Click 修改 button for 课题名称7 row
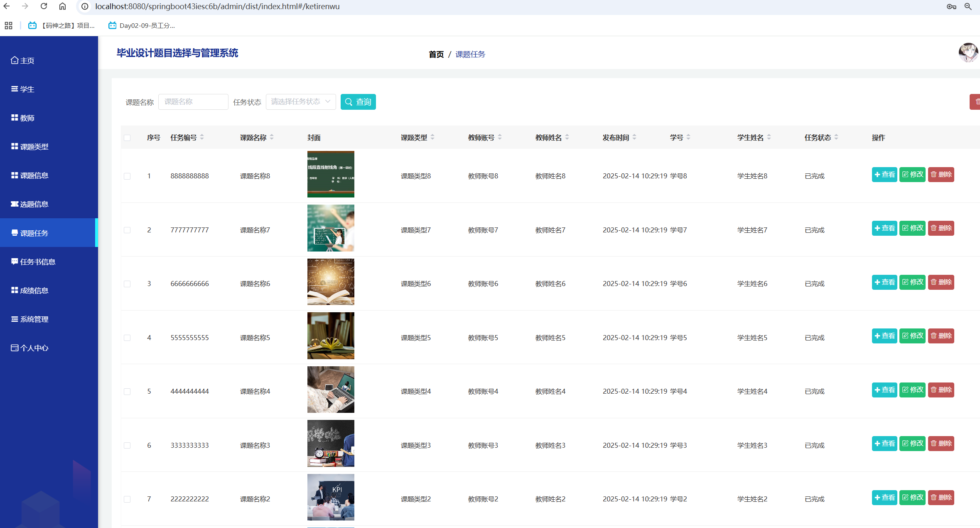The height and width of the screenshot is (528, 980). (x=912, y=228)
